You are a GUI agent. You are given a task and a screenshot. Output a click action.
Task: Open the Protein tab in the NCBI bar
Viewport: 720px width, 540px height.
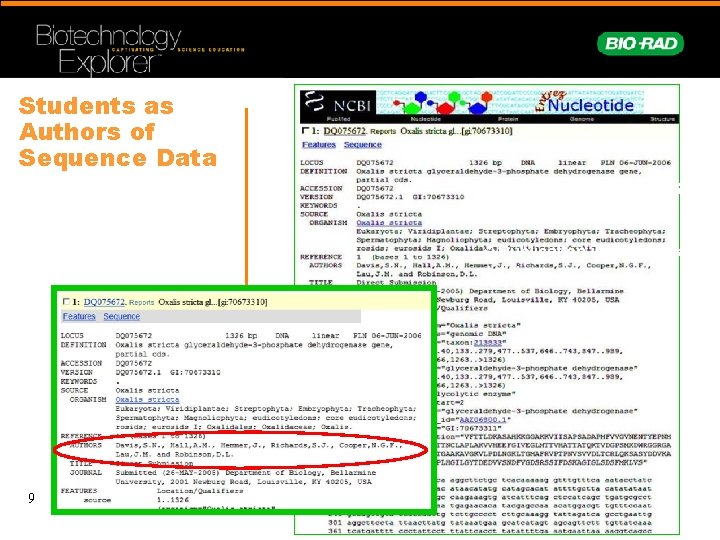(508, 119)
